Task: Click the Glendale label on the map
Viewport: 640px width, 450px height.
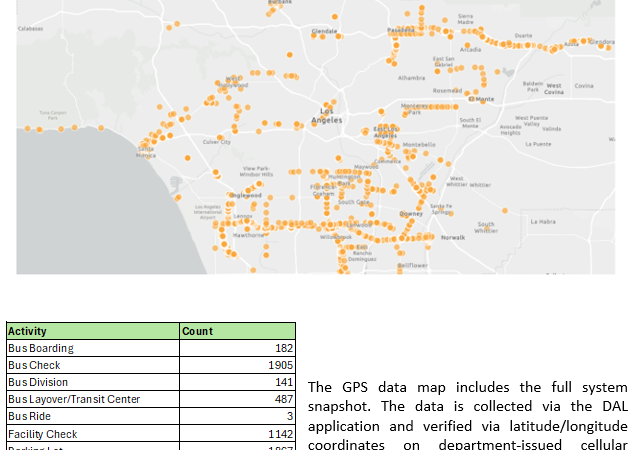Action: (325, 31)
